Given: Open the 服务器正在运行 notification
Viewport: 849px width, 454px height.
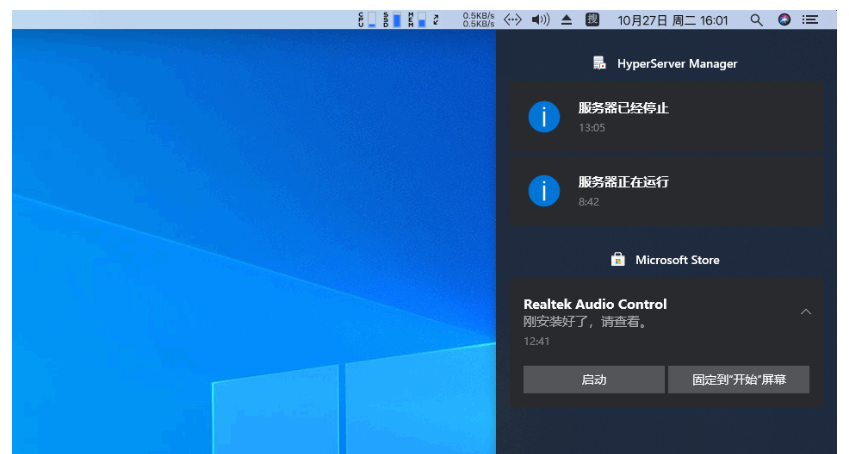Looking at the screenshot, I should (666, 191).
